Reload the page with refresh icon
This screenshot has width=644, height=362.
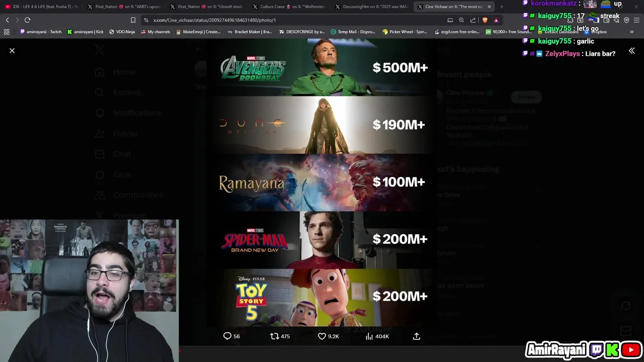27,20
